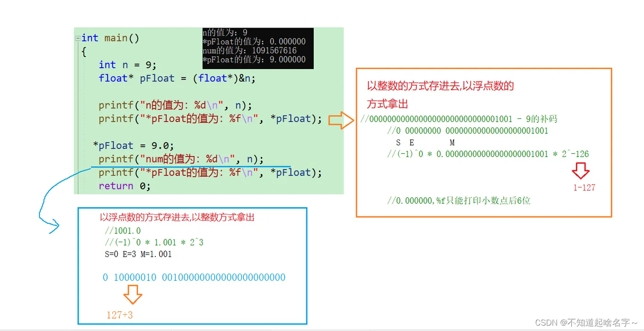The height and width of the screenshot is (331, 644).
Task: Click the printf line with "n的值为: %d\n"
Action: point(175,105)
